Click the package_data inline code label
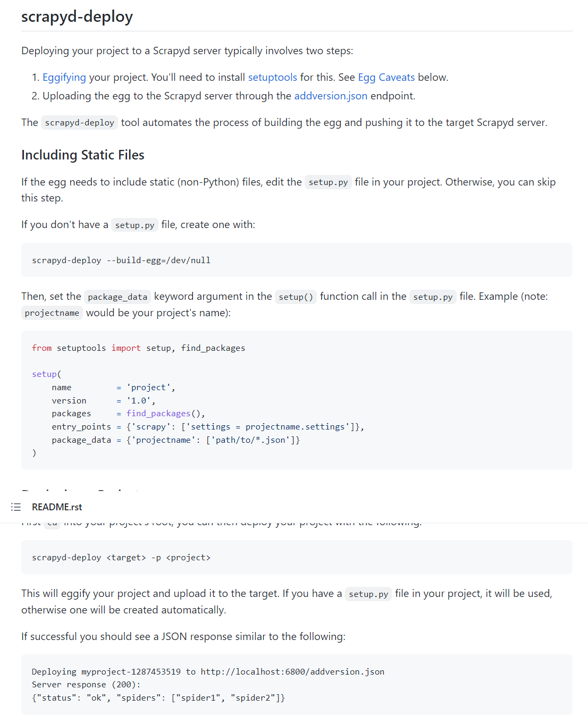Viewport: 588px width, 724px height. 117,297
